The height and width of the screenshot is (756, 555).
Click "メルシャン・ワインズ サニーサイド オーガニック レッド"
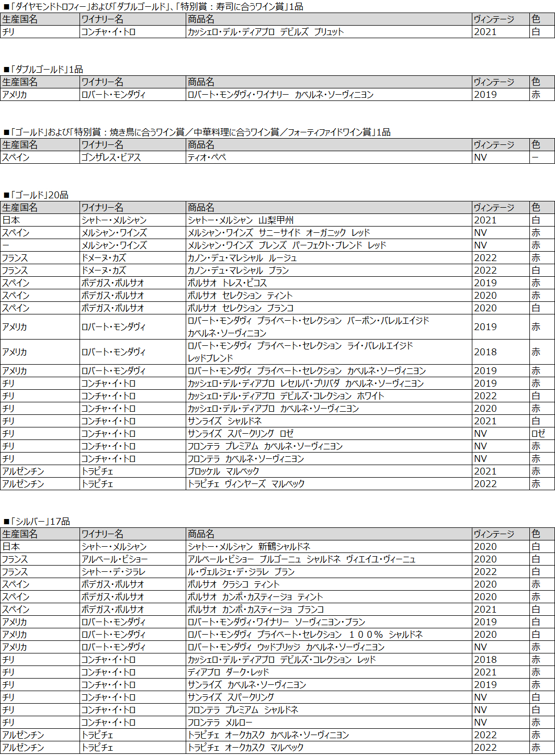pos(279,233)
